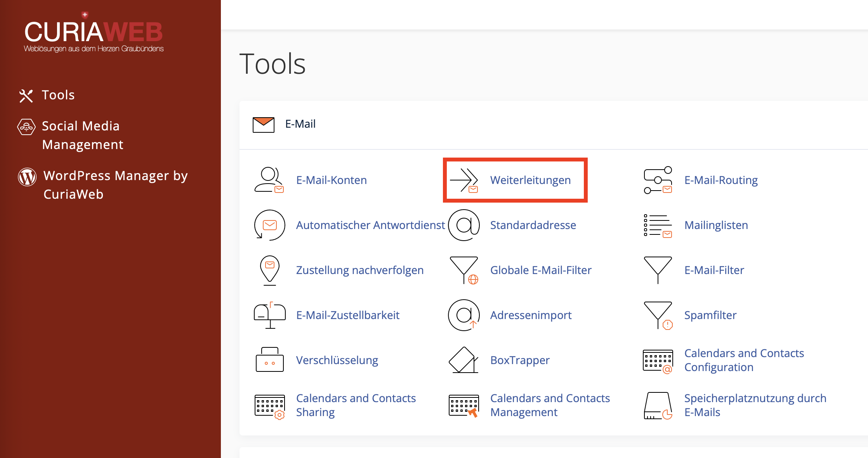This screenshot has height=458, width=868.
Task: Click the Zustellung nachverfolgen pin icon
Action: [x=269, y=270]
